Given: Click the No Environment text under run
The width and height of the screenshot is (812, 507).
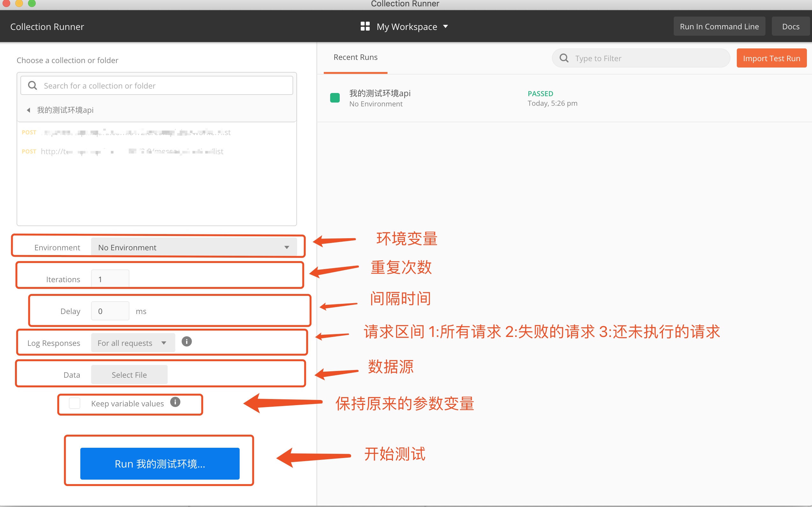Looking at the screenshot, I should [x=376, y=104].
